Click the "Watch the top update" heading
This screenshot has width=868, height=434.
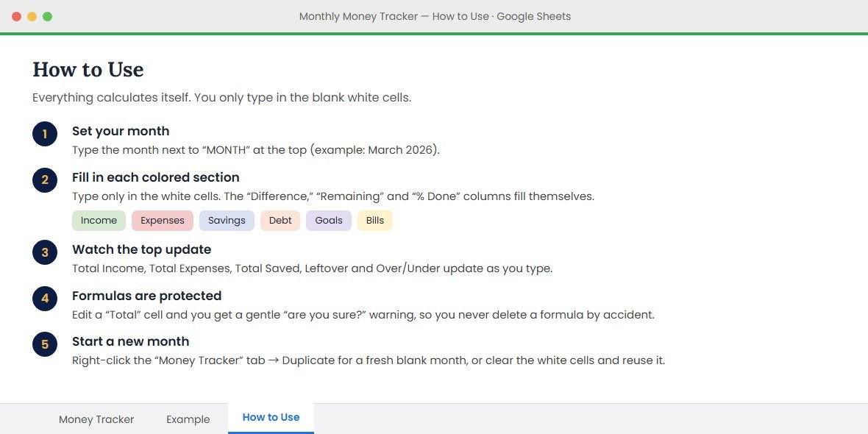[x=142, y=249]
